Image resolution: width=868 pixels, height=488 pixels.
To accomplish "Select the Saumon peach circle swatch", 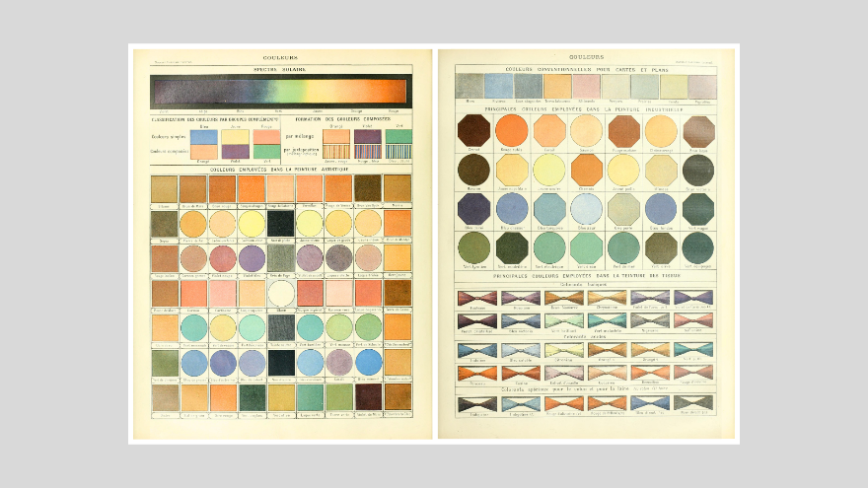I will [x=586, y=131].
